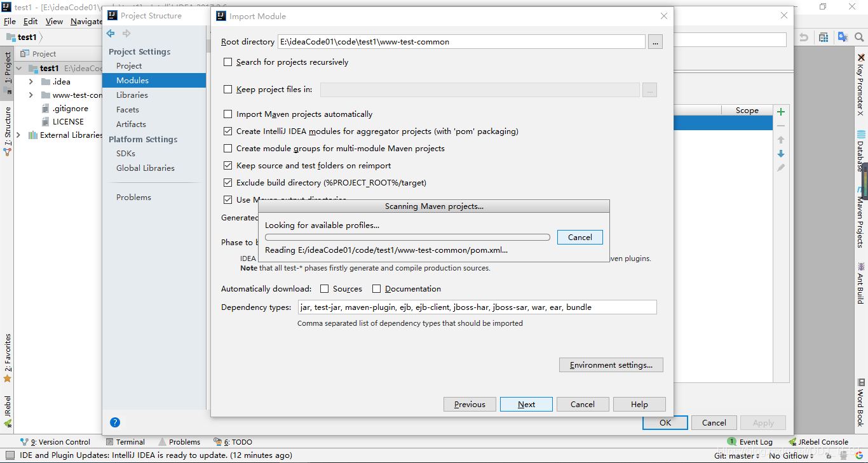This screenshot has width=868, height=463.
Task: Expand the www-test-common folder node
Action: click(31, 95)
